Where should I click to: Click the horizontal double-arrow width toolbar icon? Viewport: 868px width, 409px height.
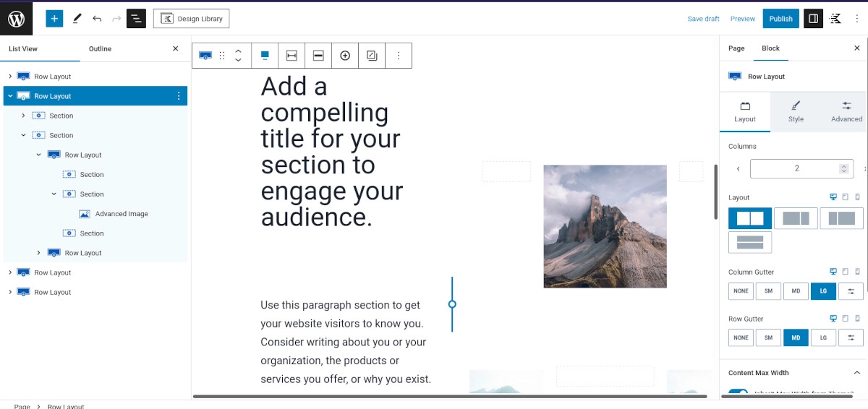click(292, 56)
